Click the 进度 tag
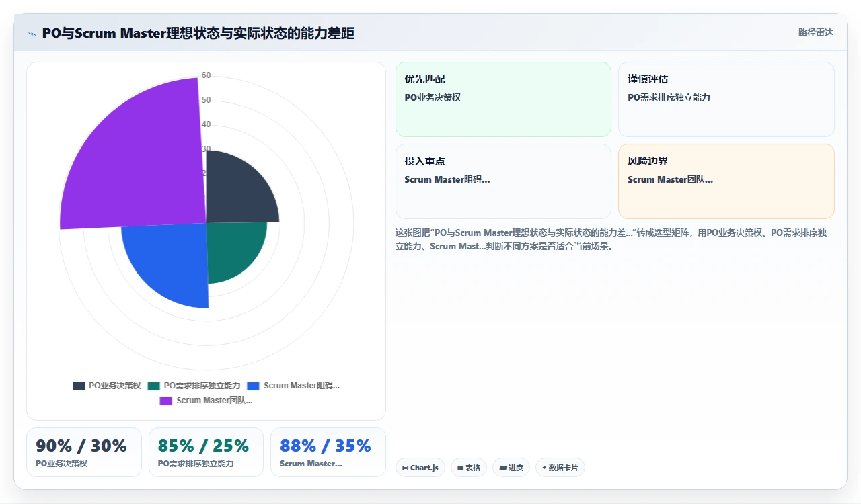 [511, 468]
